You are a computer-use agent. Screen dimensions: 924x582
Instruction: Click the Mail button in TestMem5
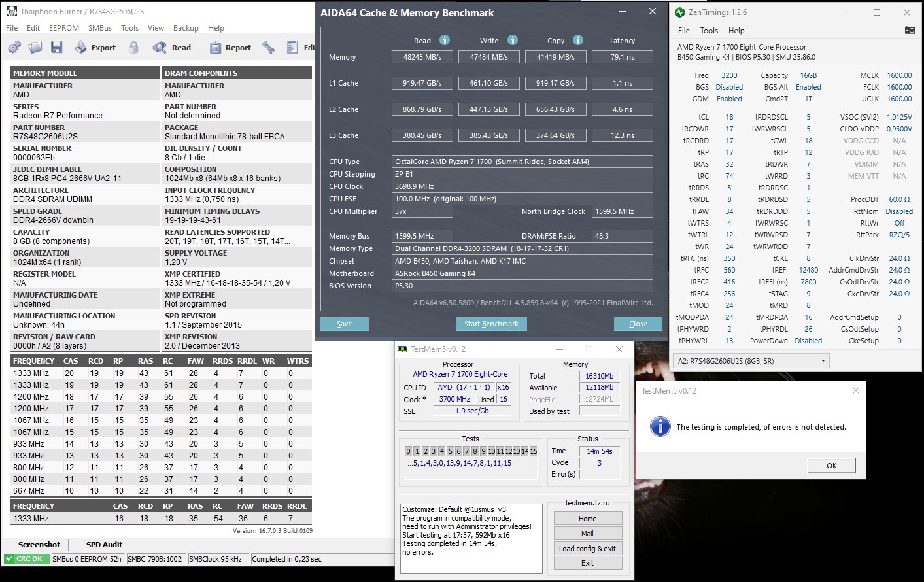[588, 534]
